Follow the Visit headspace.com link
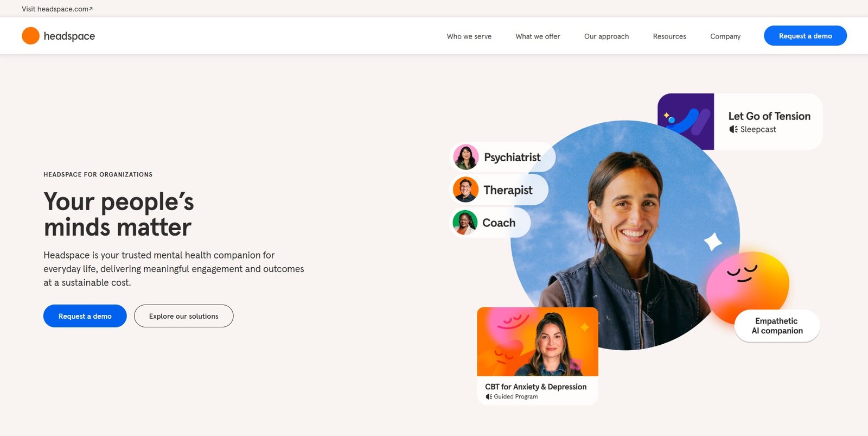Screen dimensions: 868x436 [57, 9]
